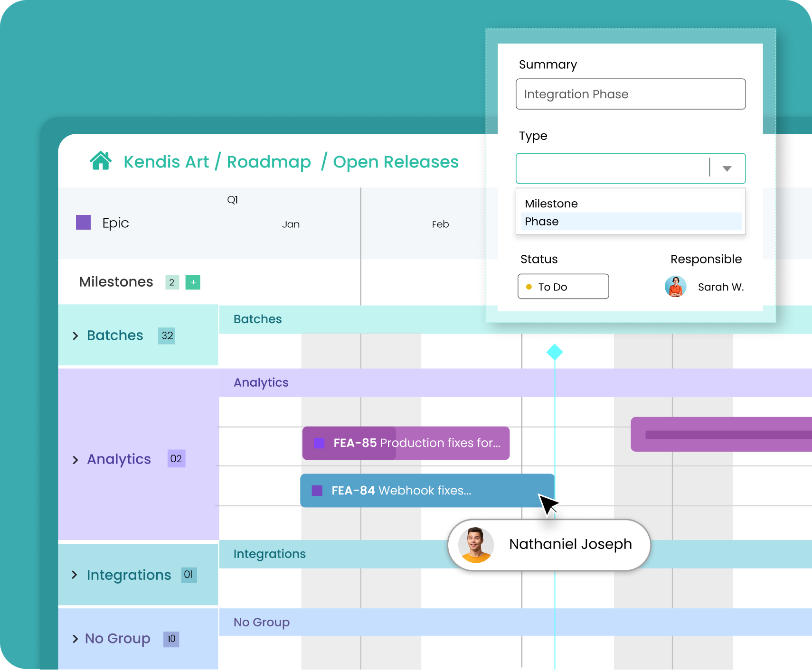Expand the Integrations group chevron
The image size is (812, 670).
click(x=75, y=575)
